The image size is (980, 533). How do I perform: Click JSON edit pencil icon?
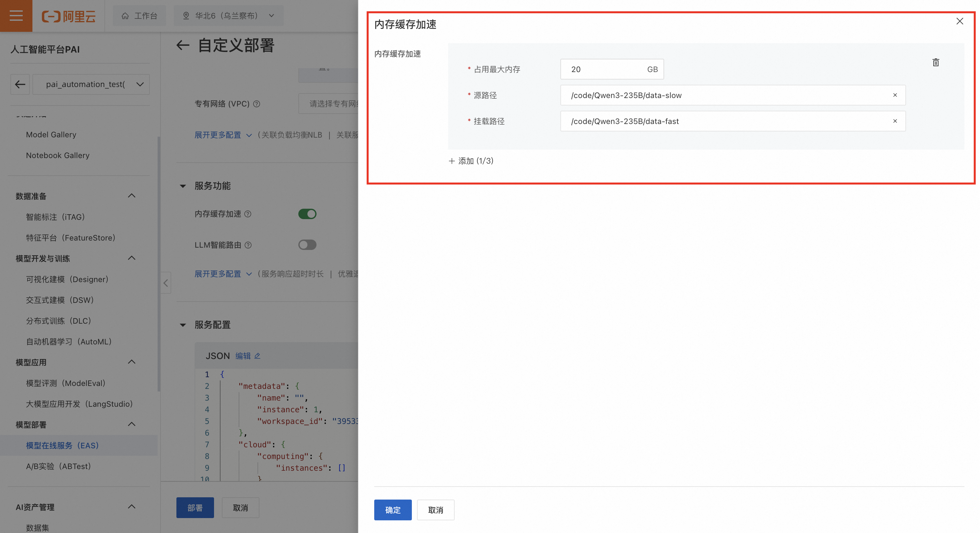[x=257, y=356]
